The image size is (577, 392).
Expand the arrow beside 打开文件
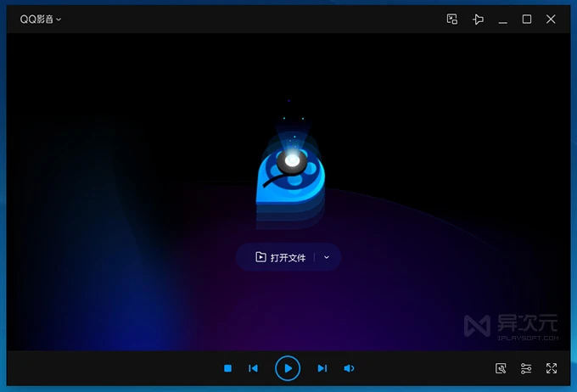[x=327, y=257]
